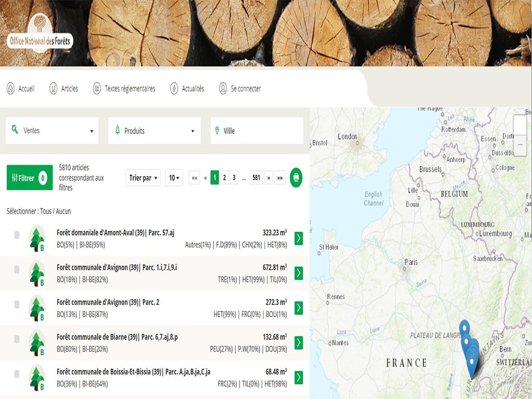Open the Trier par sort dropdown
Image resolution: width=532 pixels, height=399 pixels.
pos(143,178)
